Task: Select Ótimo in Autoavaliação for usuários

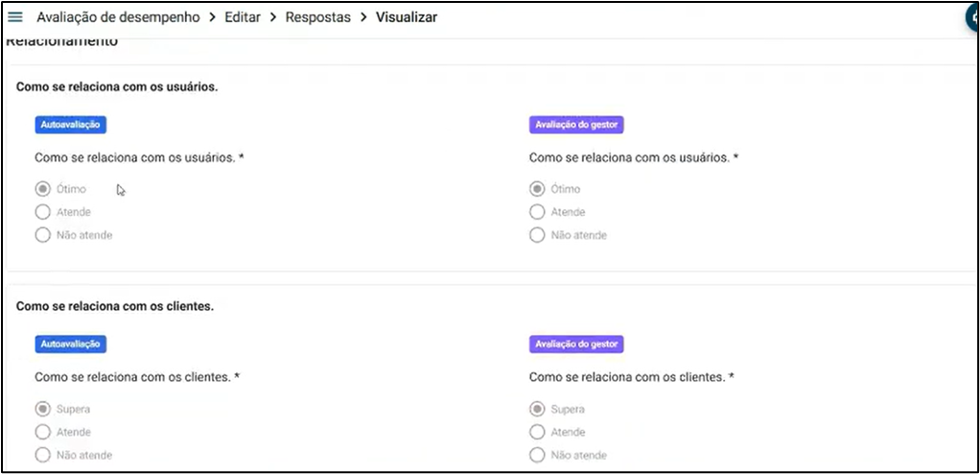Action: pyautogui.click(x=42, y=189)
